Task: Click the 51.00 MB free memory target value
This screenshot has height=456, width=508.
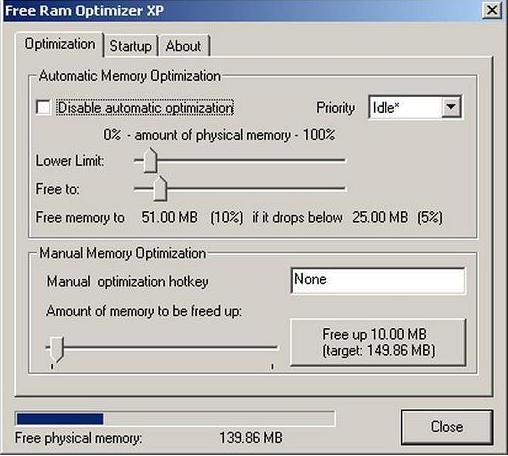Action: (169, 217)
